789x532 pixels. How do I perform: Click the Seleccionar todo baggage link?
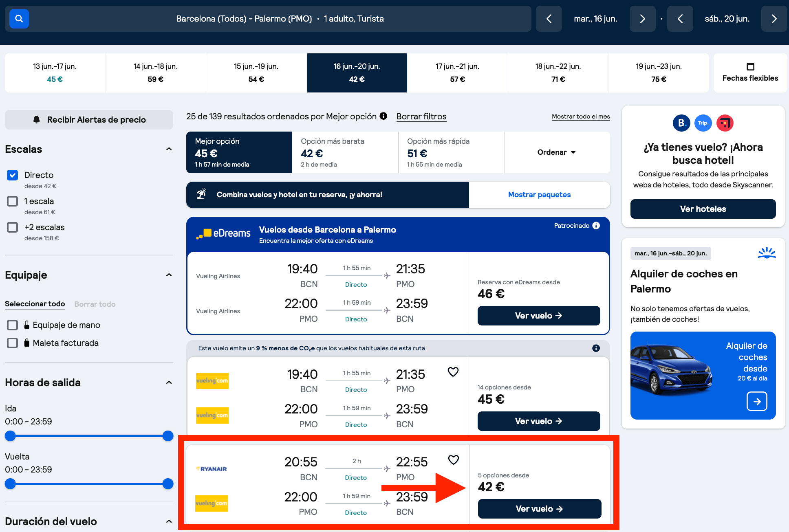35,304
